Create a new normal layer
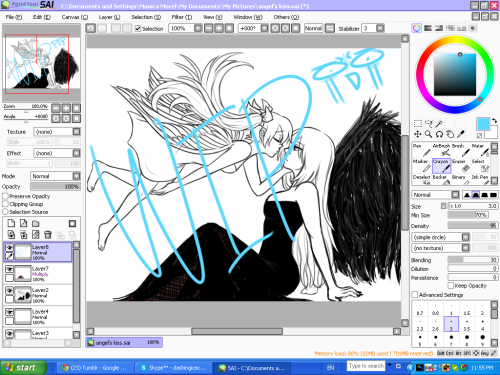Screen dimensions: 500x375 [x=11, y=223]
